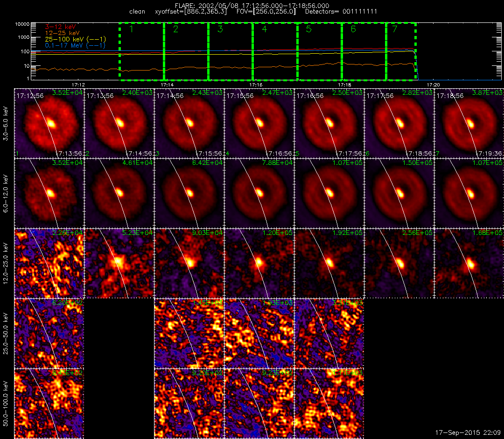The image size is (504, 439).
Task: Select the blue '0.1-17 MeV (--1)' legend entry
Action: (x=75, y=45)
